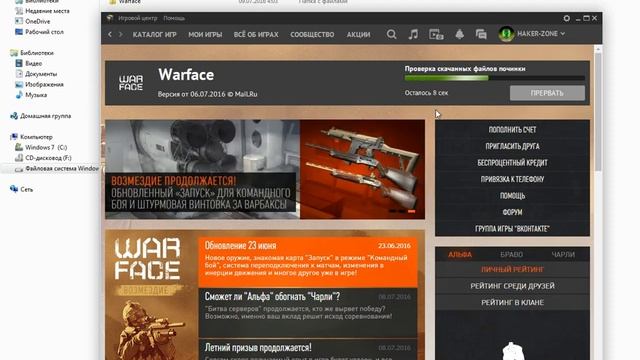This screenshot has height=360, width=640.
Task: Select the active red banner slide indicator
Action: click(x=411, y=211)
